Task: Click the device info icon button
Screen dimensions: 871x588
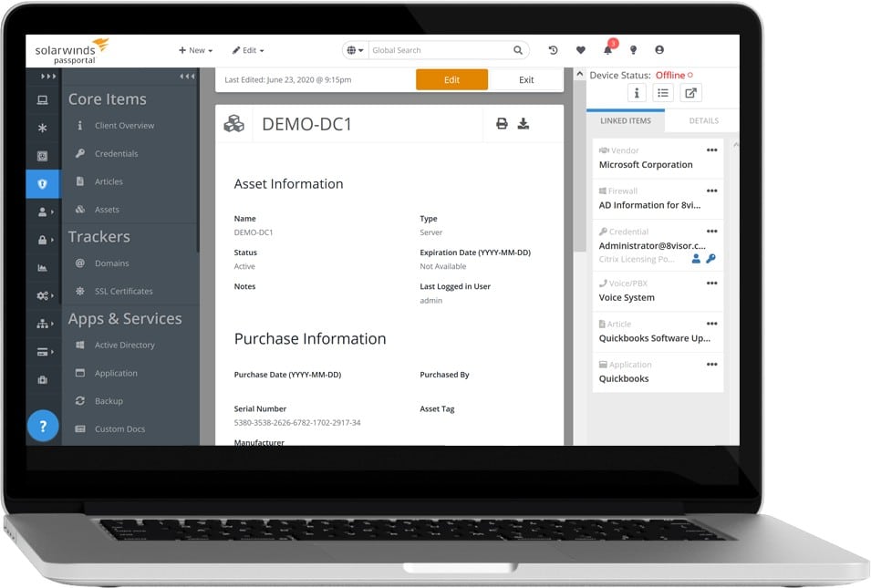Action: click(637, 93)
